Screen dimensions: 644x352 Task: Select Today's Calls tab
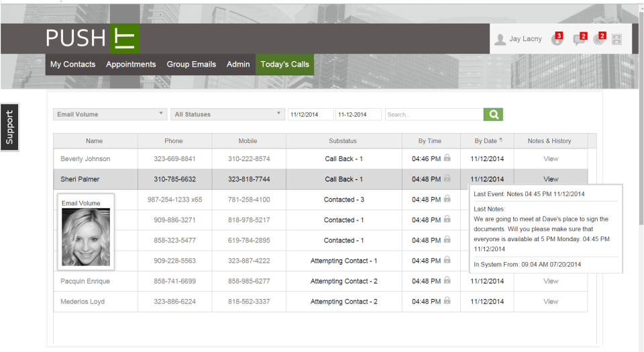pos(284,64)
